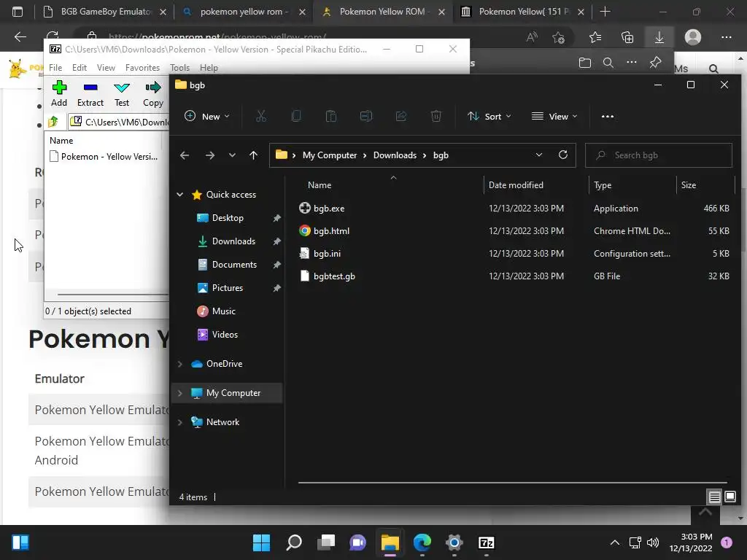Expand the My Computer tree node
Screen dimensions: 747x560
(x=180, y=393)
